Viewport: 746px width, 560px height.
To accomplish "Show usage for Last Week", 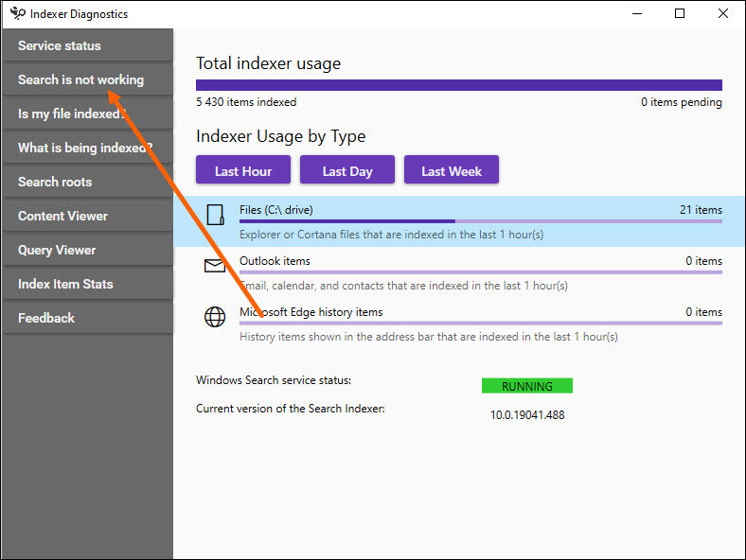I will pyautogui.click(x=452, y=169).
